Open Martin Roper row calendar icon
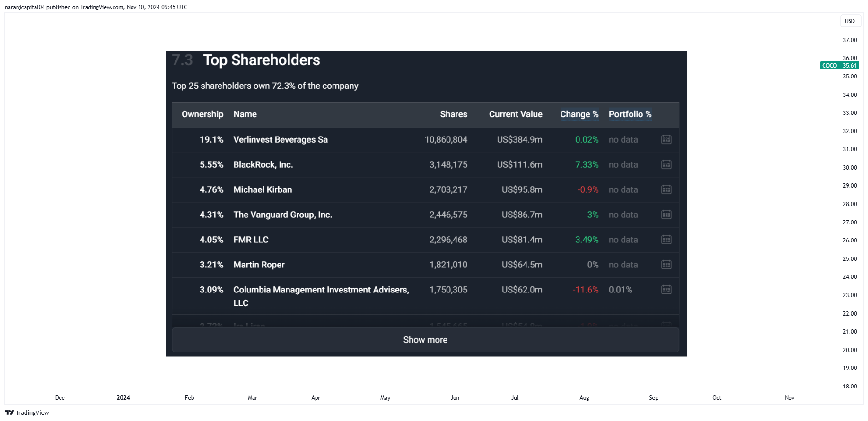This screenshot has height=421, width=868. click(x=666, y=265)
